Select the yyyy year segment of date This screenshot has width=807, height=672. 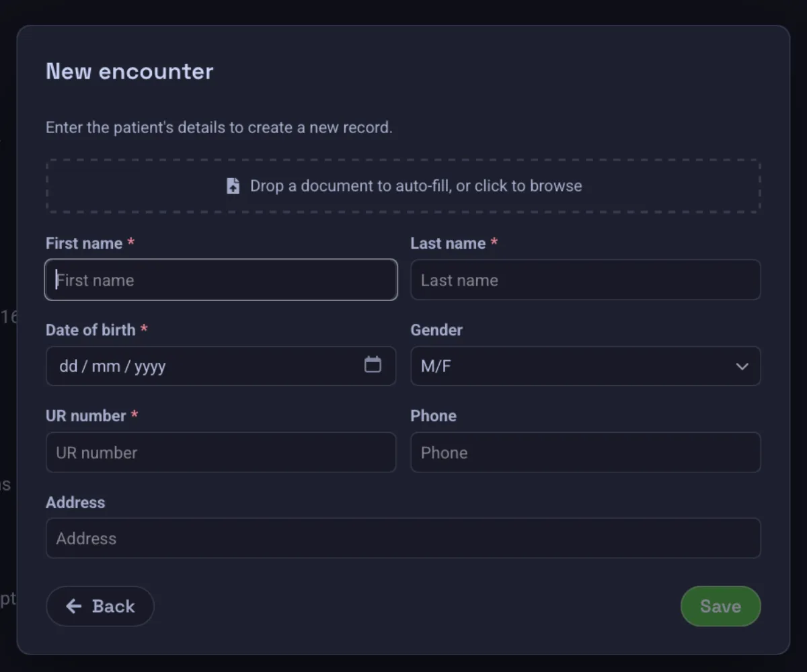pos(150,367)
